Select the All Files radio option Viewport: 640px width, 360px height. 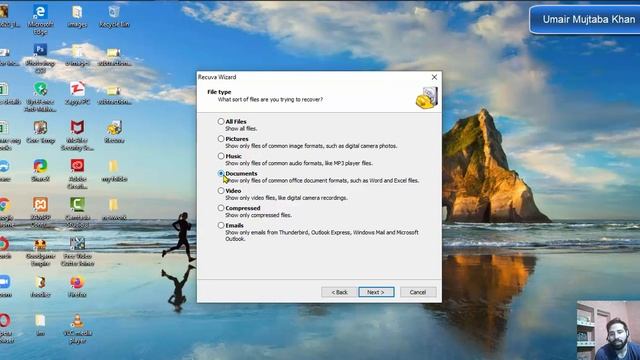coord(221,121)
